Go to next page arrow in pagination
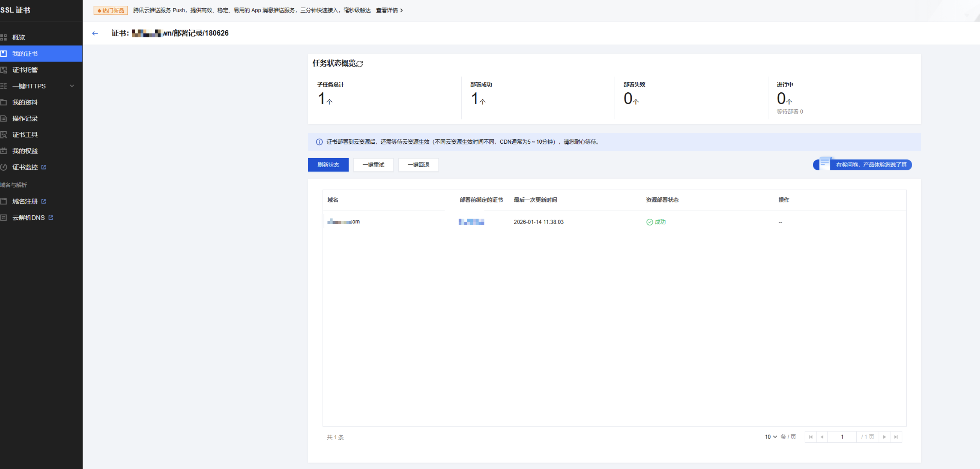 pos(884,437)
